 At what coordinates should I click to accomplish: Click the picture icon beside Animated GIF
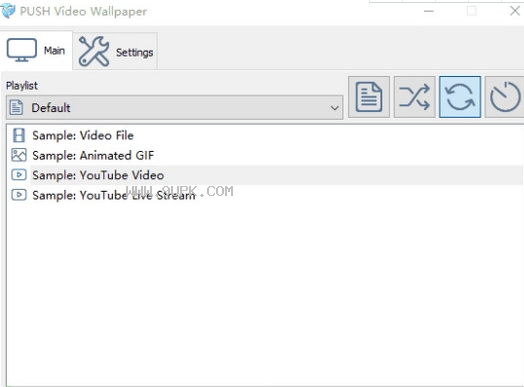pyautogui.click(x=19, y=155)
